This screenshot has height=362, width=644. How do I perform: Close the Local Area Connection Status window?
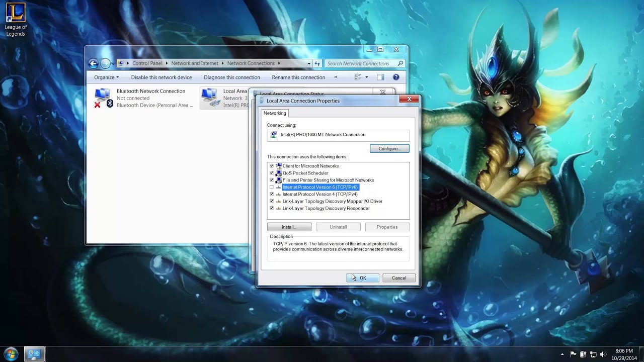(383, 92)
